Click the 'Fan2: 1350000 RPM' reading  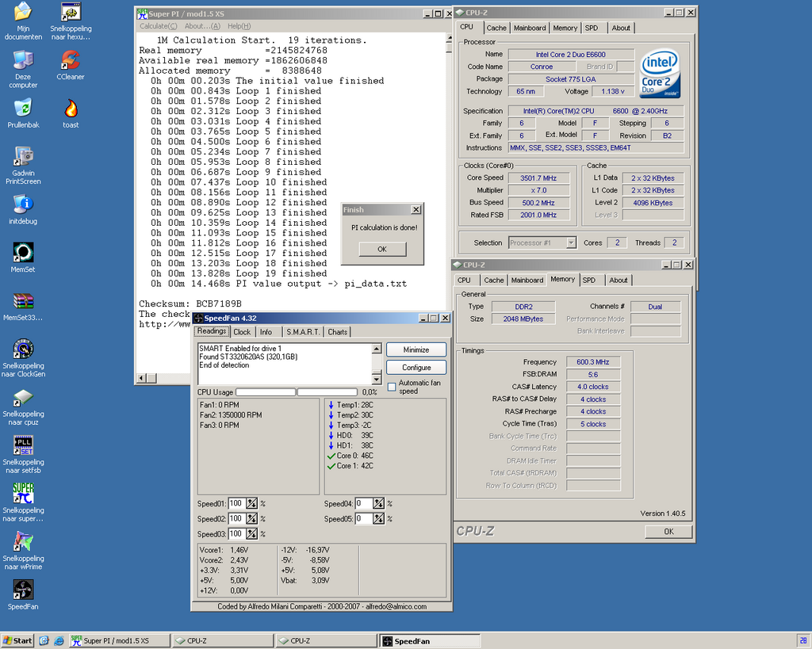[x=231, y=415]
